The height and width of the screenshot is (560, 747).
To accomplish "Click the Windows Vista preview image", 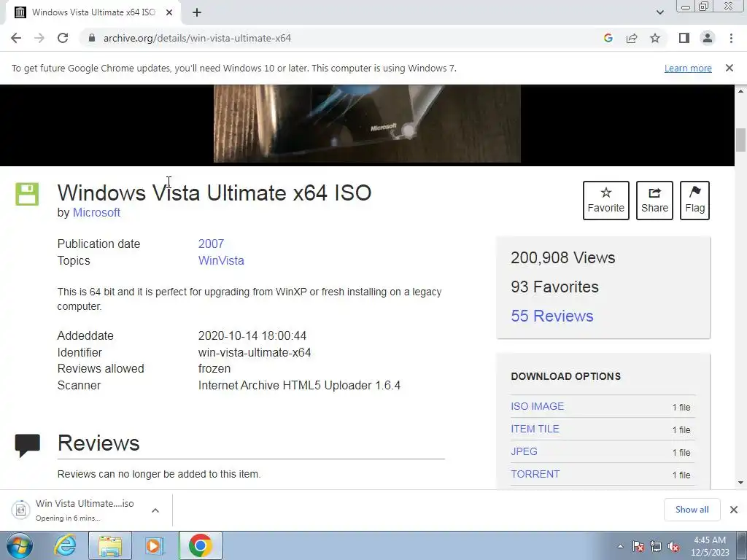I will (x=367, y=124).
